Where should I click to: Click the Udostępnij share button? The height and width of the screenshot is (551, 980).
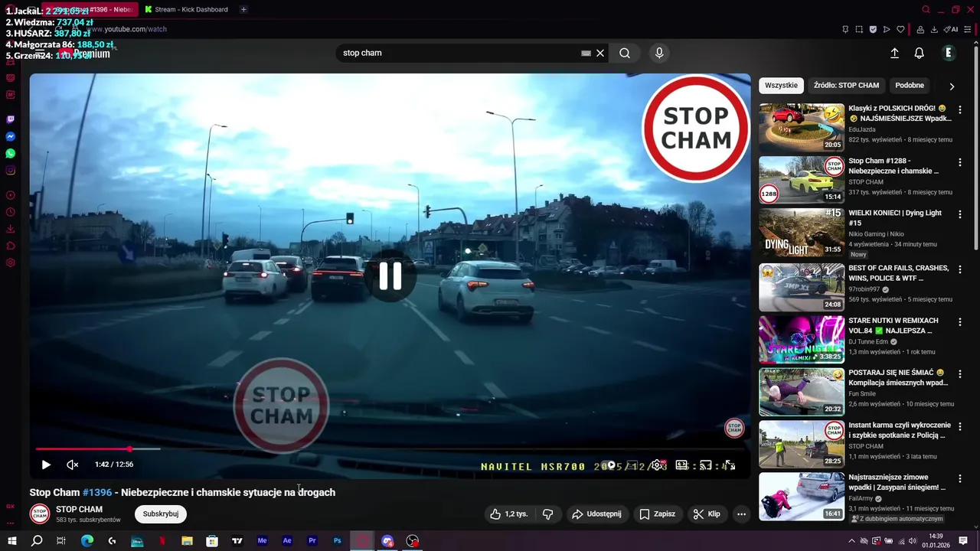tap(596, 514)
